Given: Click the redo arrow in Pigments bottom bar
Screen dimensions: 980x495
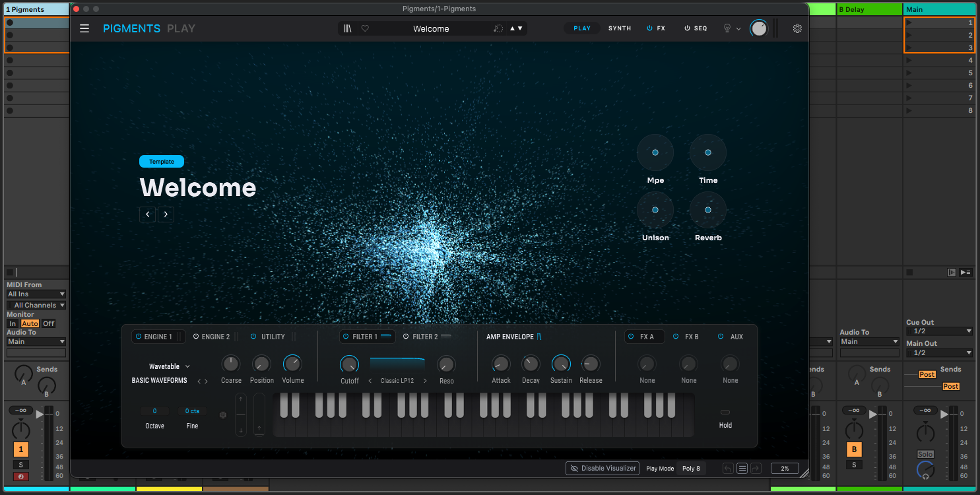Looking at the screenshot, I should click(756, 468).
